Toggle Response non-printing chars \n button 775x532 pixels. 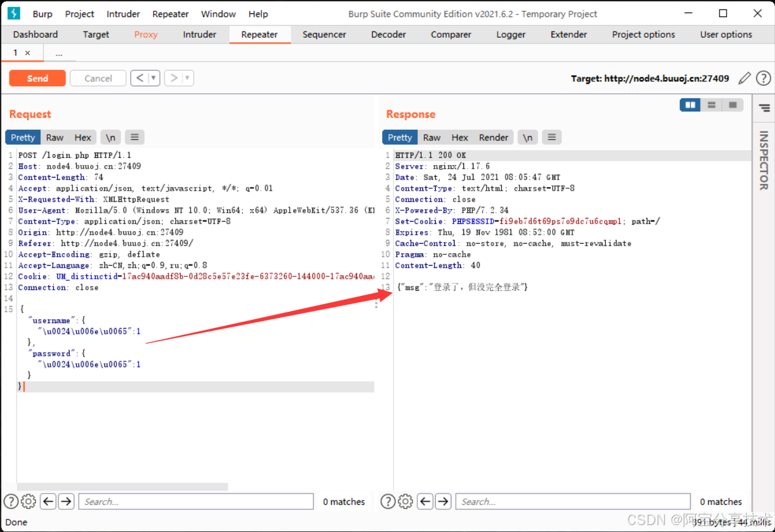pyautogui.click(x=528, y=137)
